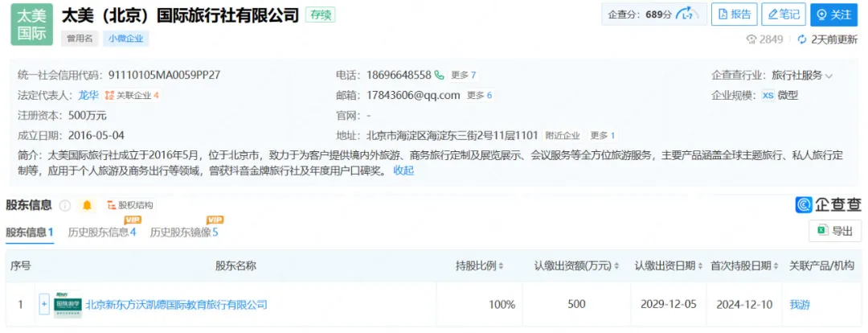Image resolution: width=868 pixels, height=333 pixels.
Task: Click the 关注 follow button
Action: point(833,14)
